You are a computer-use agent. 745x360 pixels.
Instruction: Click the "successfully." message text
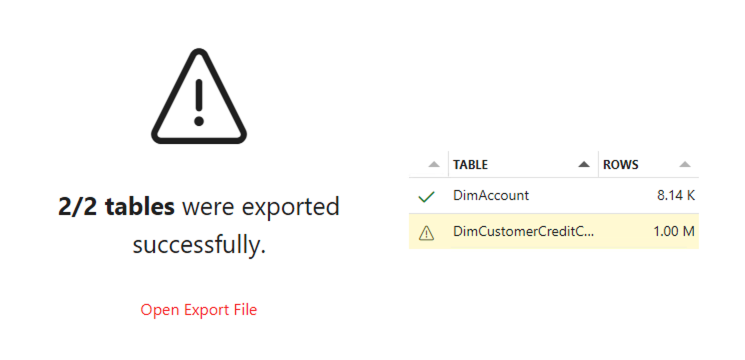(199, 245)
